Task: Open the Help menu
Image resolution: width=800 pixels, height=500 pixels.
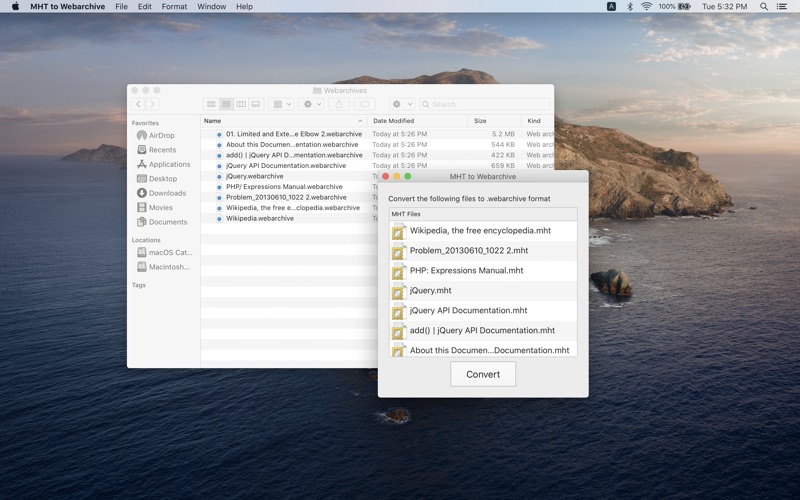Action: 244,7
